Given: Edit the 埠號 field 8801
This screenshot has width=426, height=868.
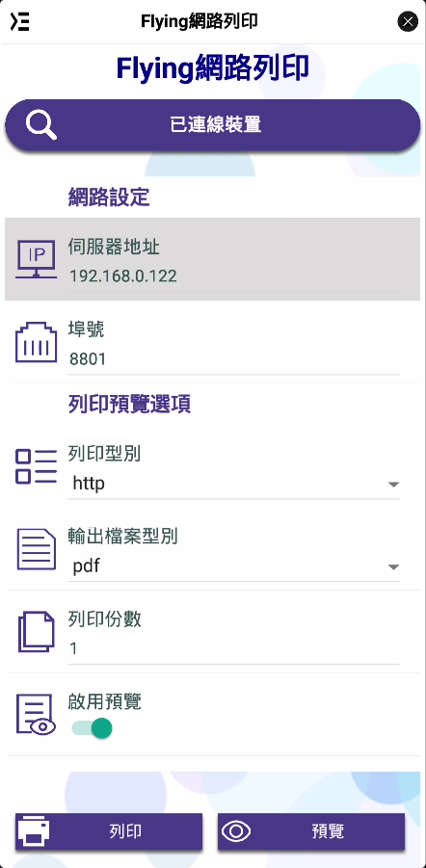Looking at the screenshot, I should (233, 359).
